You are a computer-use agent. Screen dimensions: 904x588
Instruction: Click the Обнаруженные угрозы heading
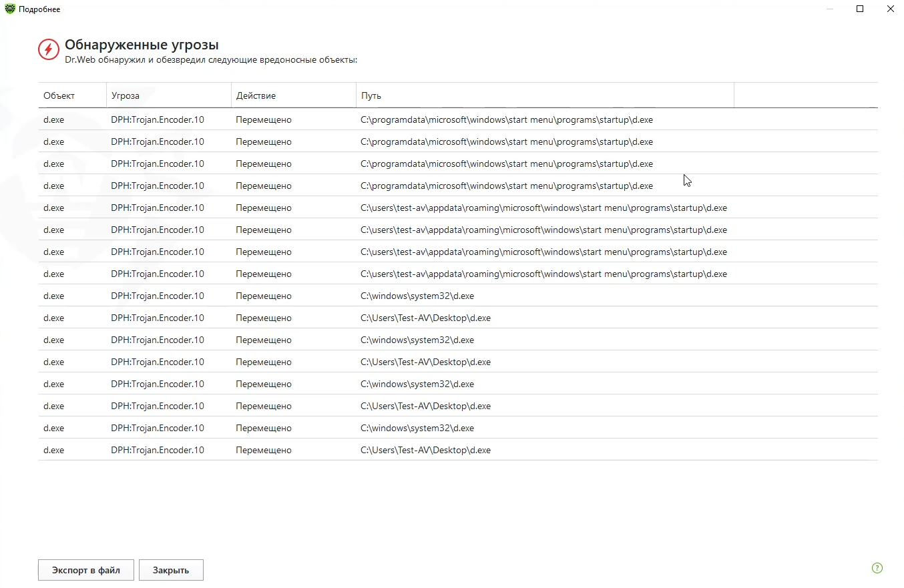pos(142,45)
